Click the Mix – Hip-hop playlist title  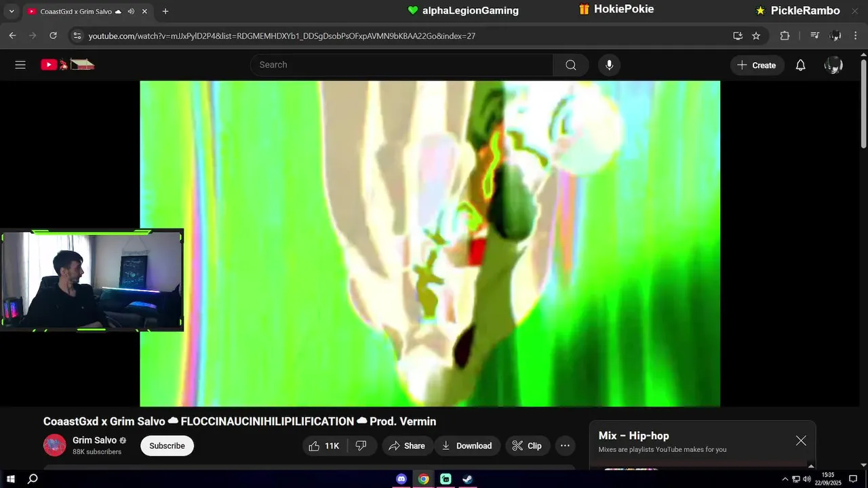[633, 436]
